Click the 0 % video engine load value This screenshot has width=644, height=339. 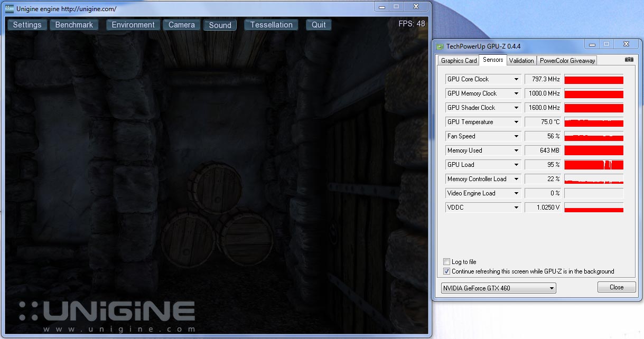coord(543,193)
